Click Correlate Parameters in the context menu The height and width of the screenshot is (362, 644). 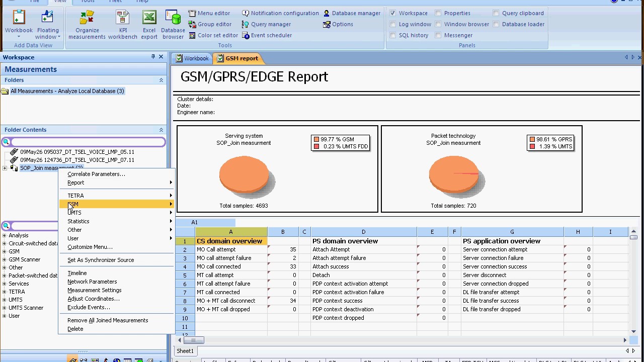[96, 174]
